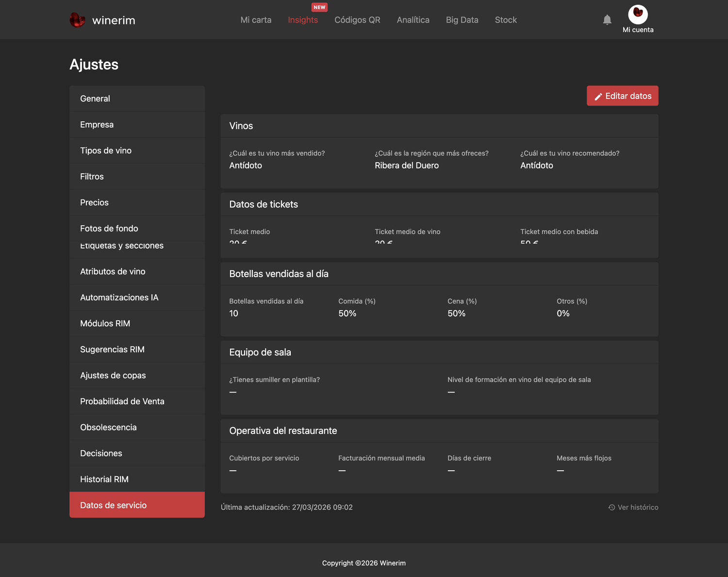Open the Analítica page
728x577 pixels.
click(413, 20)
